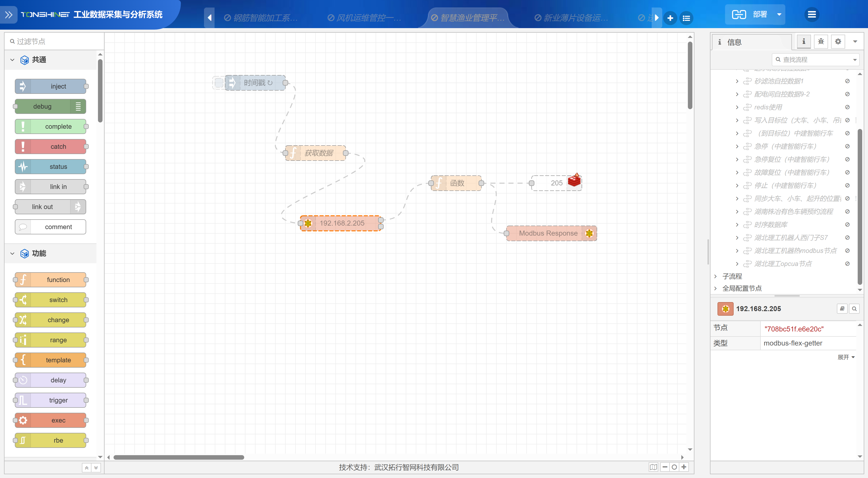
Task: Collapse the 共通 palette category
Action: pos(13,60)
